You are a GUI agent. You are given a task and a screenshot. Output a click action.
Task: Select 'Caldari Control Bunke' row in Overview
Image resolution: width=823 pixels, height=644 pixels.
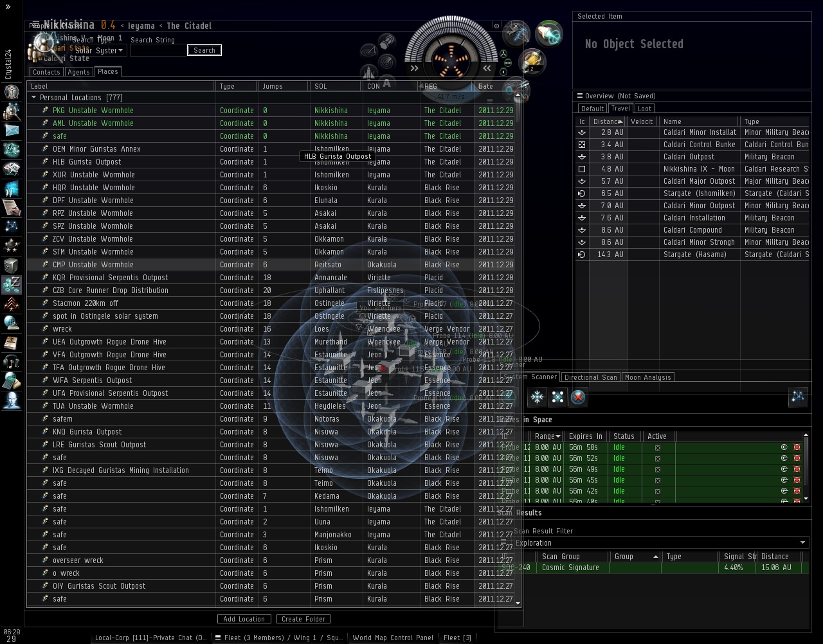tap(693, 145)
